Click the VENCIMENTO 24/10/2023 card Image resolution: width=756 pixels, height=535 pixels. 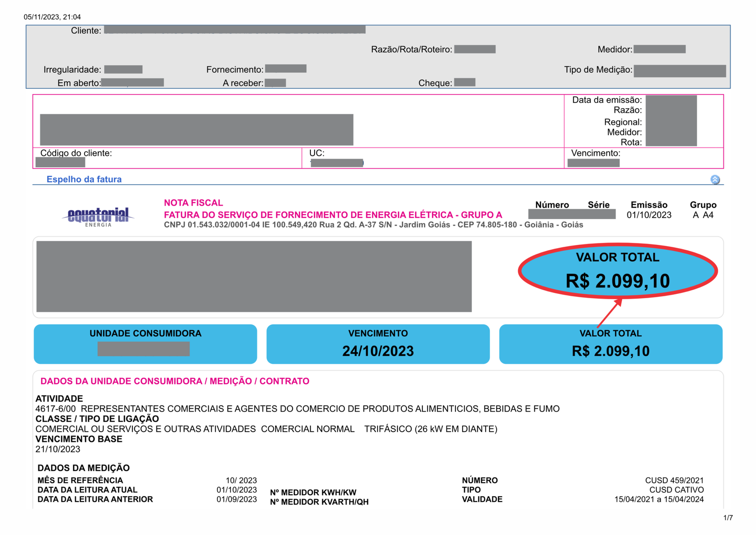pos(378,344)
